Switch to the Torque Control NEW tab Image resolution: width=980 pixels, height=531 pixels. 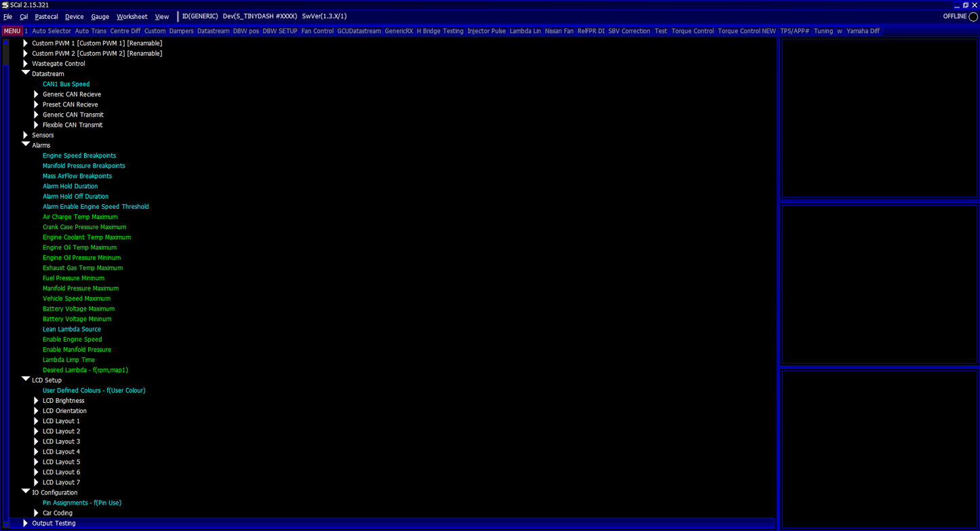747,31
